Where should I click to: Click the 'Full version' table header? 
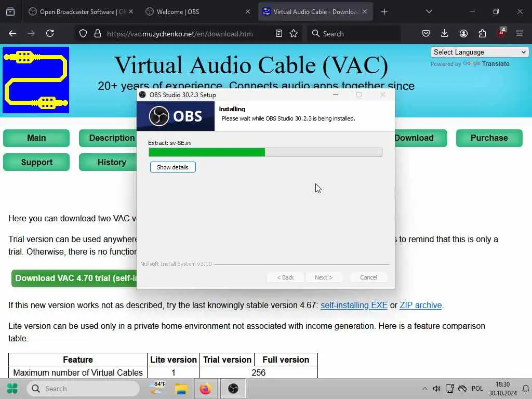286,360
